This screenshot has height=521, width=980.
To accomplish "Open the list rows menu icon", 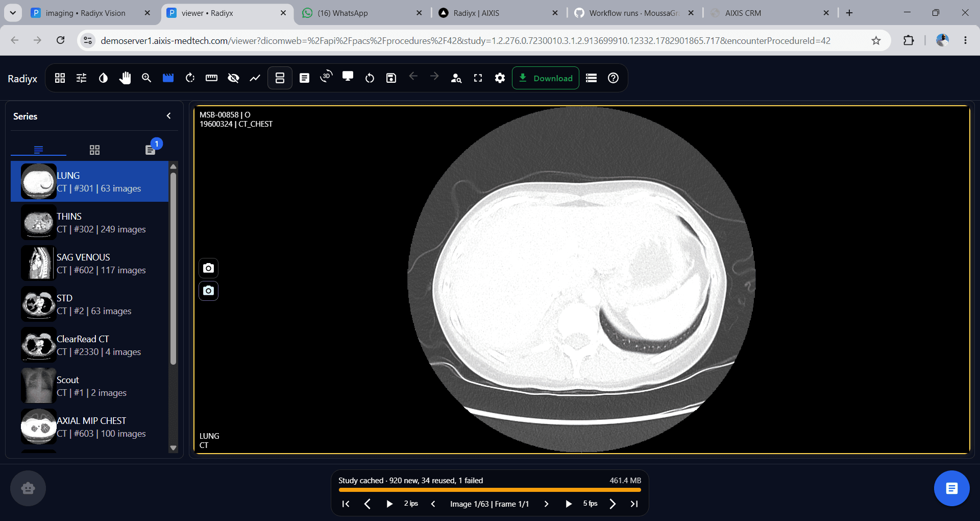I will pos(591,78).
